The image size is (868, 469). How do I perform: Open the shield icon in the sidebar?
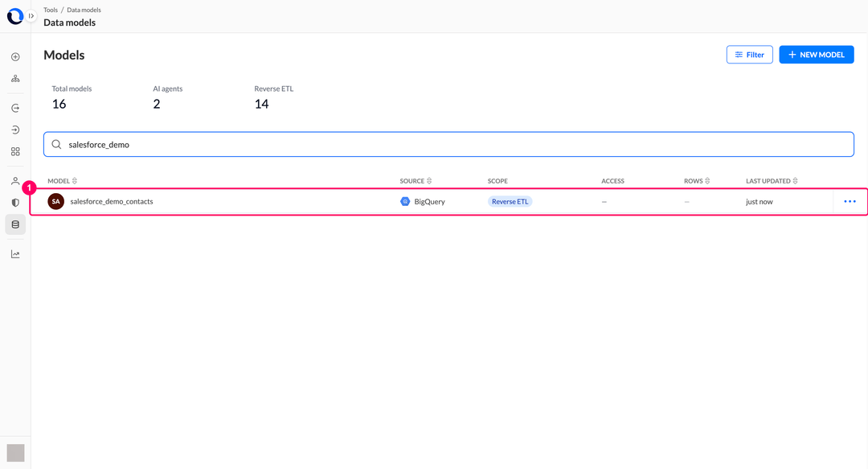pos(15,203)
